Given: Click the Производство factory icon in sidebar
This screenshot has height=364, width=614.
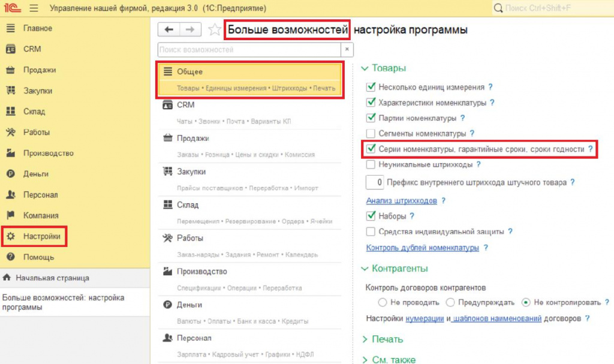Looking at the screenshot, I should click(11, 153).
